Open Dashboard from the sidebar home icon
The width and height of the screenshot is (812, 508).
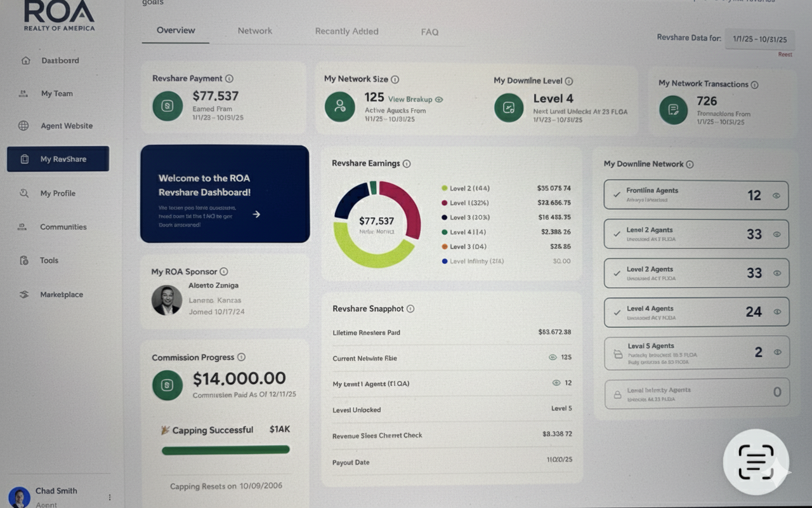(25, 61)
